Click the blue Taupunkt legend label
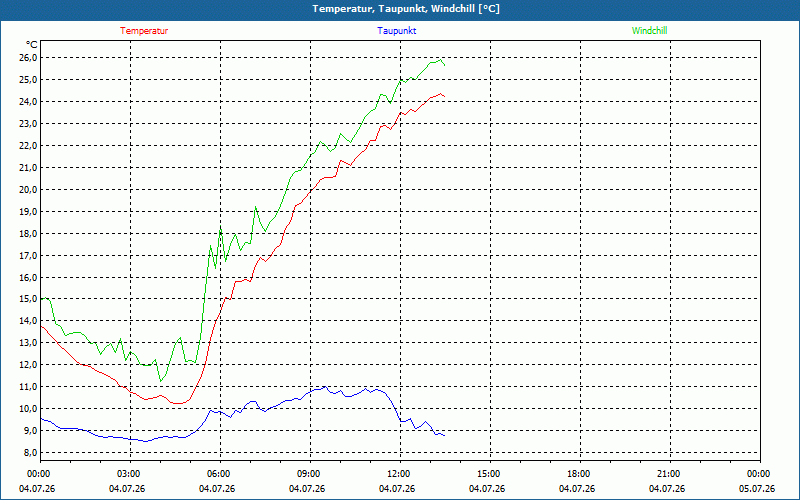Viewport: 800px width, 500px height. [x=396, y=31]
